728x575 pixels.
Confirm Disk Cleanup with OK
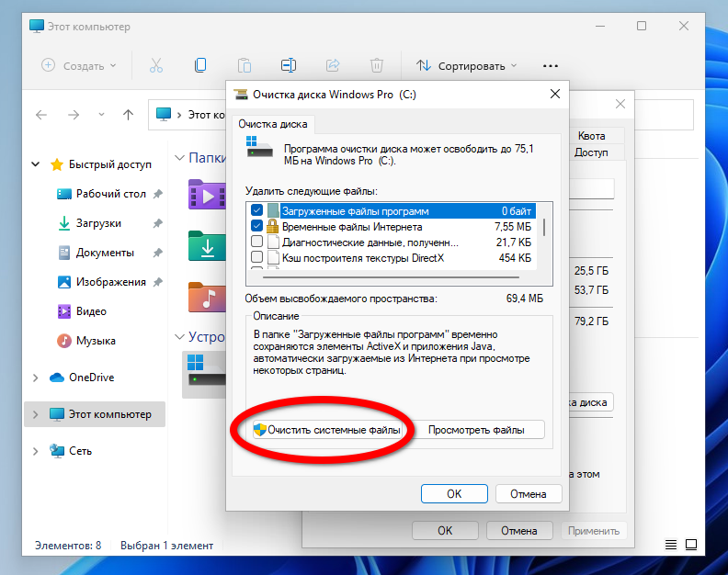coord(454,494)
